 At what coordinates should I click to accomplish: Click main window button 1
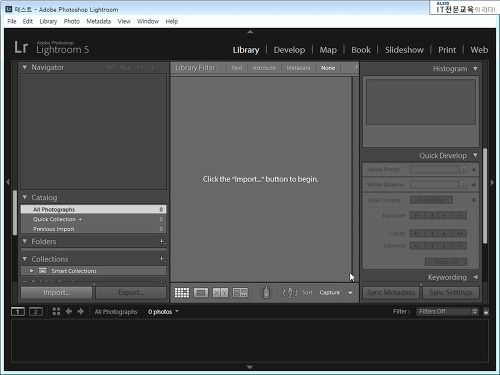18,312
